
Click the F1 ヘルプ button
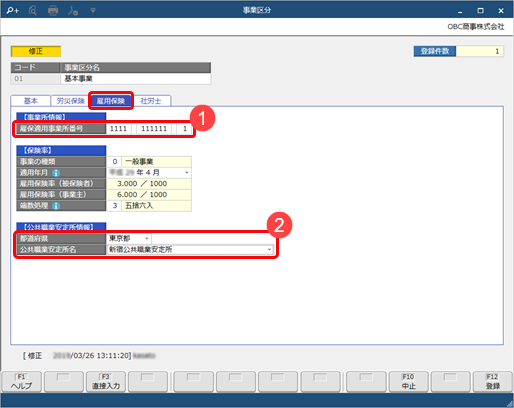[22, 382]
